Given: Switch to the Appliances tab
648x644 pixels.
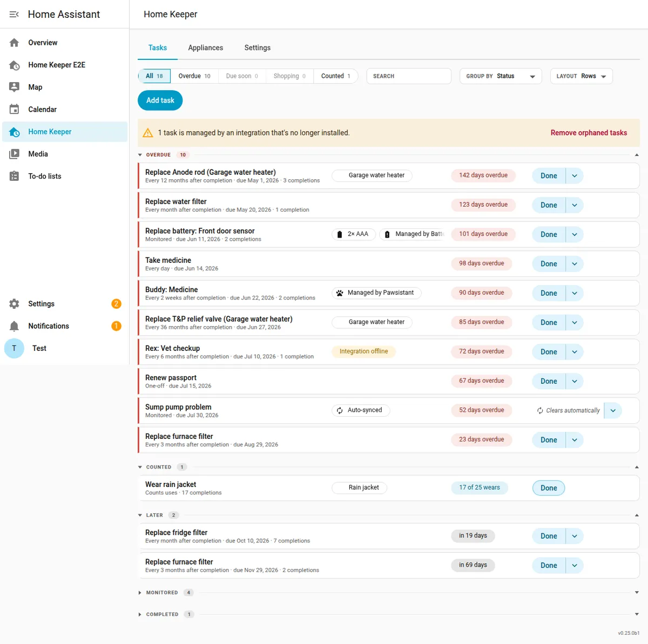Looking at the screenshot, I should tap(206, 48).
